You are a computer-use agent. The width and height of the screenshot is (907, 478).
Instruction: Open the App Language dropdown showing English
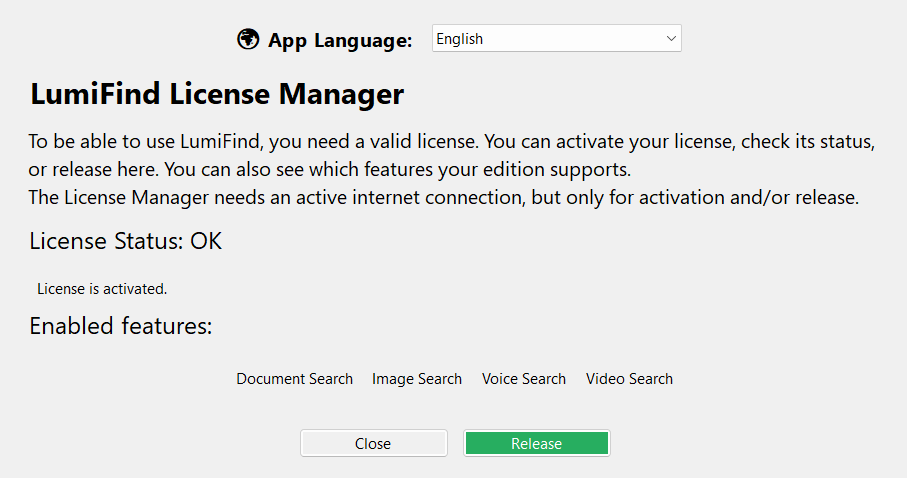click(556, 38)
